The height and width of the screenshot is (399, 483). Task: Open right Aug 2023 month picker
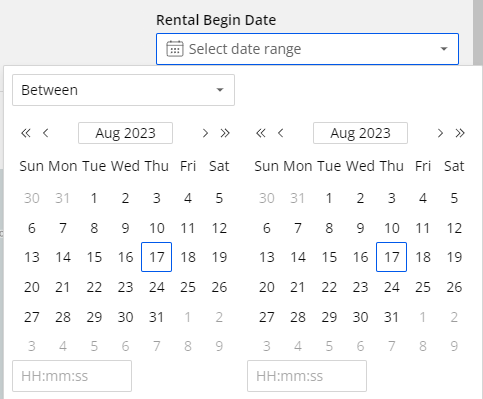click(360, 133)
